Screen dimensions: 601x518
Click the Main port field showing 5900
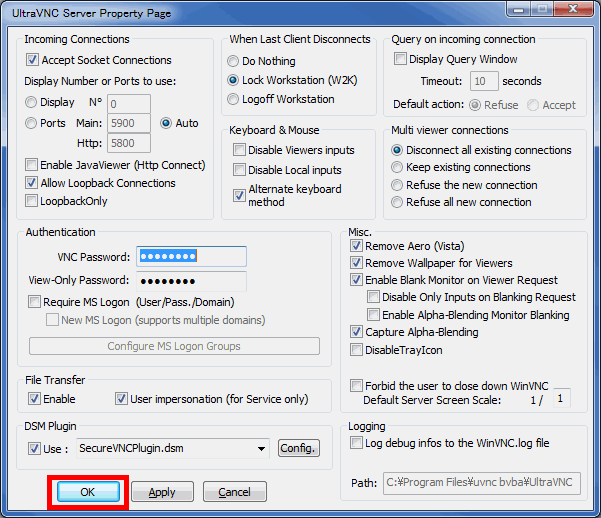(129, 123)
